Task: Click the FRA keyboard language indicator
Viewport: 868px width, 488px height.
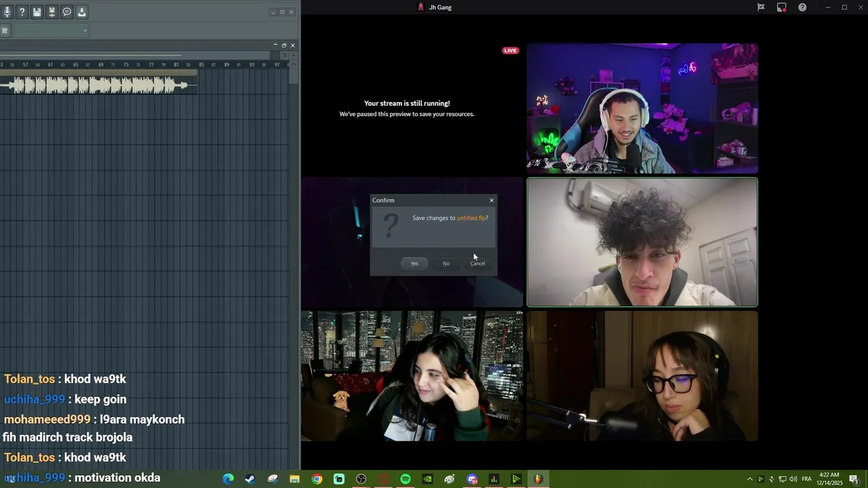Action: [x=807, y=479]
